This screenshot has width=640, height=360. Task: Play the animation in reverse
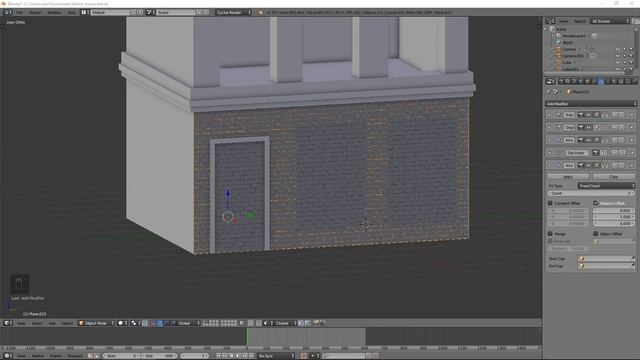click(231, 356)
